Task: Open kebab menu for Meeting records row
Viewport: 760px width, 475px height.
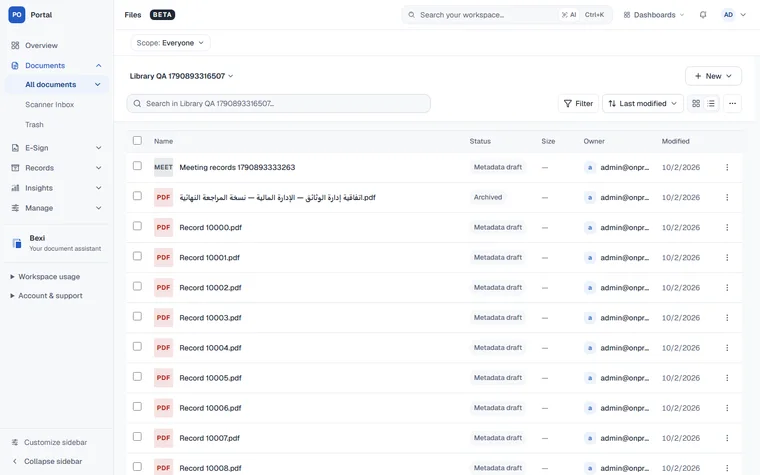Action: (x=727, y=167)
